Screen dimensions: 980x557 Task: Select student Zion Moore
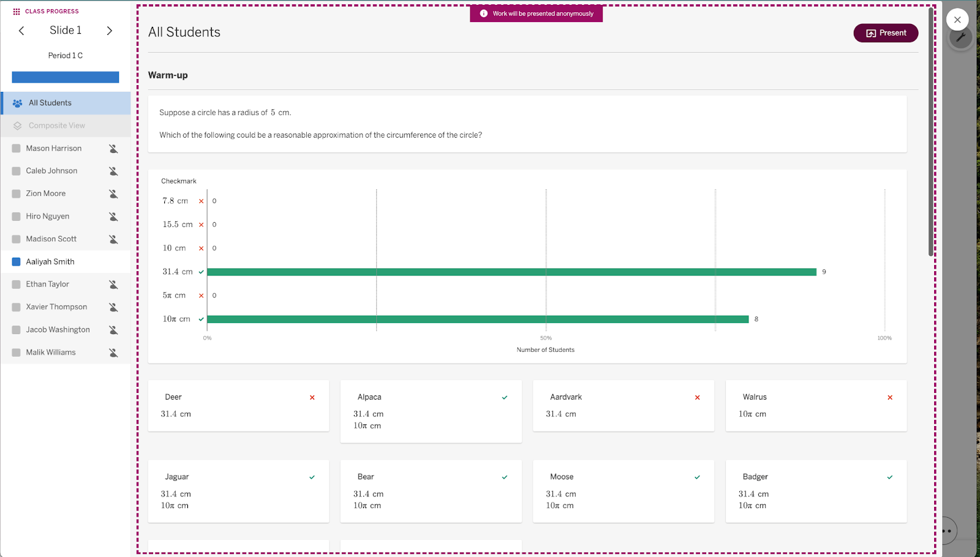(x=66, y=194)
